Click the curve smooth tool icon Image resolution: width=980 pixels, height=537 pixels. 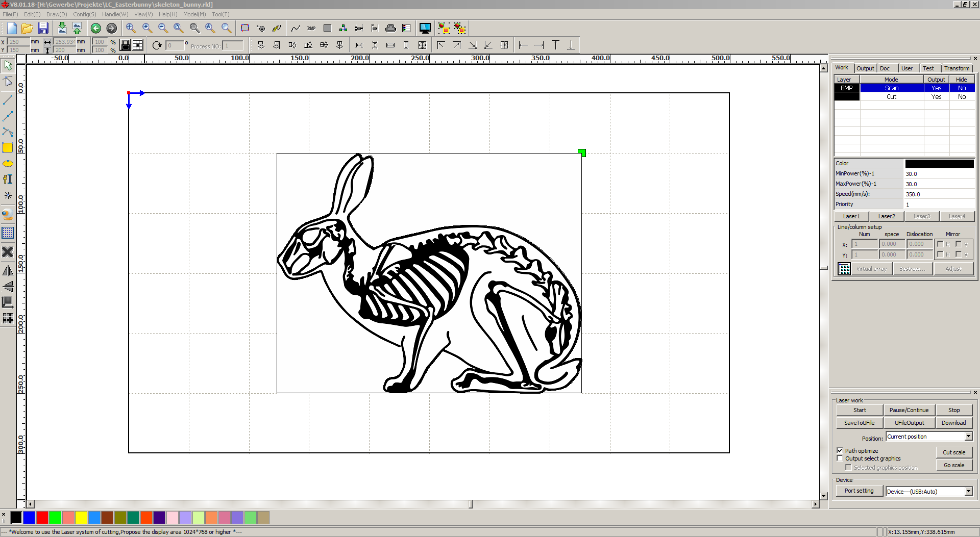tap(295, 28)
